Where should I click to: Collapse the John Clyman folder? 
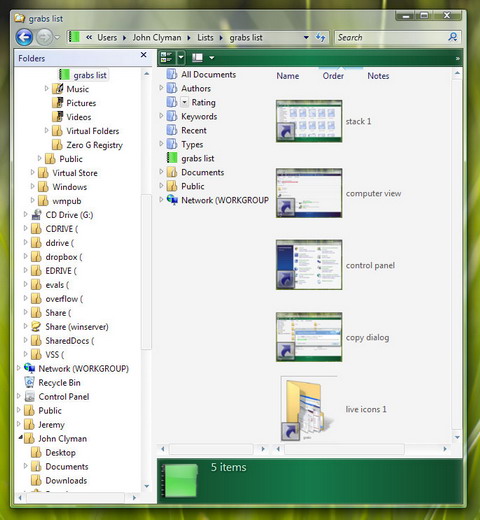click(20, 437)
